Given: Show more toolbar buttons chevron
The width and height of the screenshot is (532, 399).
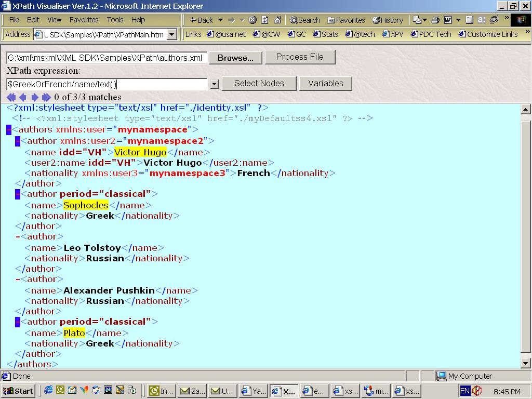Looking at the screenshot, I should [x=507, y=18].
